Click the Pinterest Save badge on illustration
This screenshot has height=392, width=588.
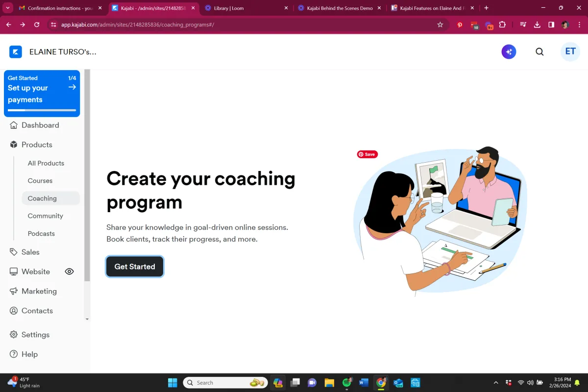coord(367,154)
